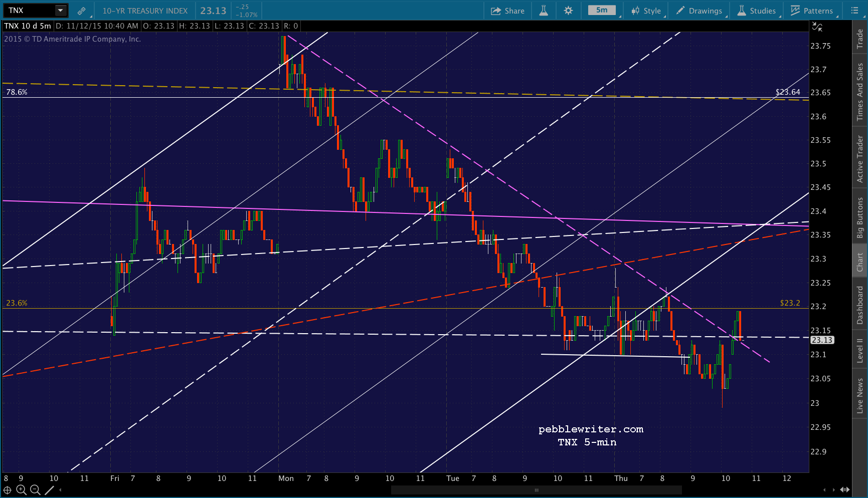The height and width of the screenshot is (498, 868).
Task: Activate the crosshair pan tool
Action: coord(7,490)
